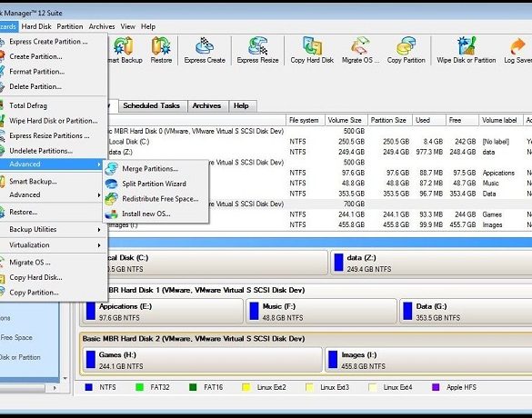
Task: Select the Music (F:) partition block
Action: pos(321,311)
